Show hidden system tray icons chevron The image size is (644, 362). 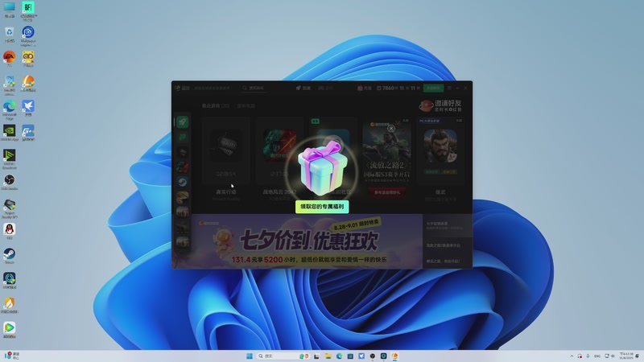[x=572, y=356]
